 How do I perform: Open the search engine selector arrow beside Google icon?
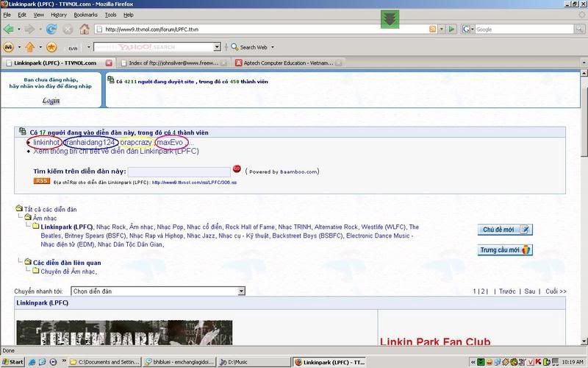[472, 29]
